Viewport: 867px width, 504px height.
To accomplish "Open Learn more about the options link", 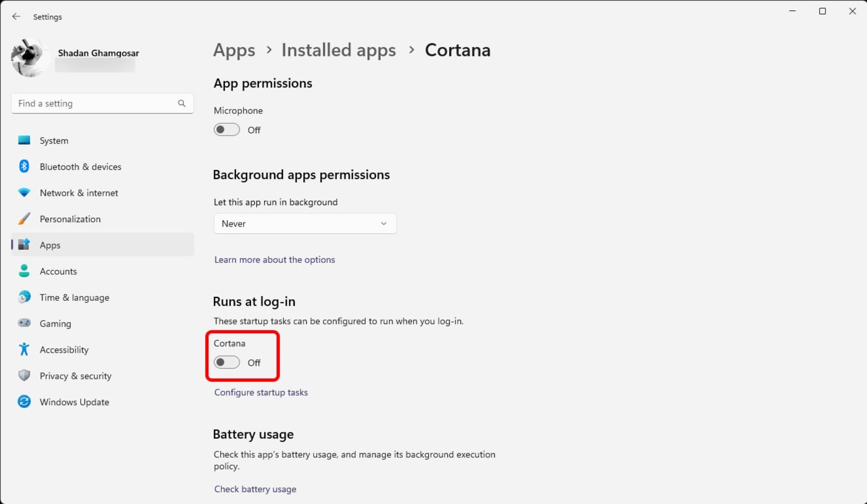I will click(275, 259).
